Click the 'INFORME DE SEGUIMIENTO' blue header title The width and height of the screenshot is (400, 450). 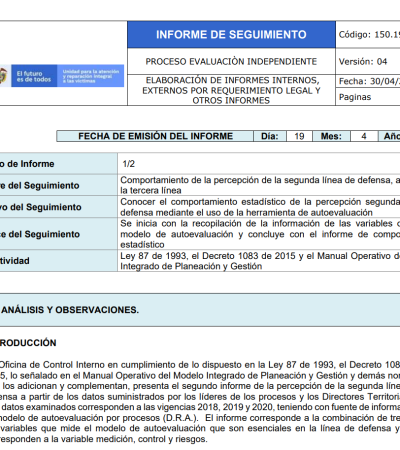pyautogui.click(x=231, y=35)
